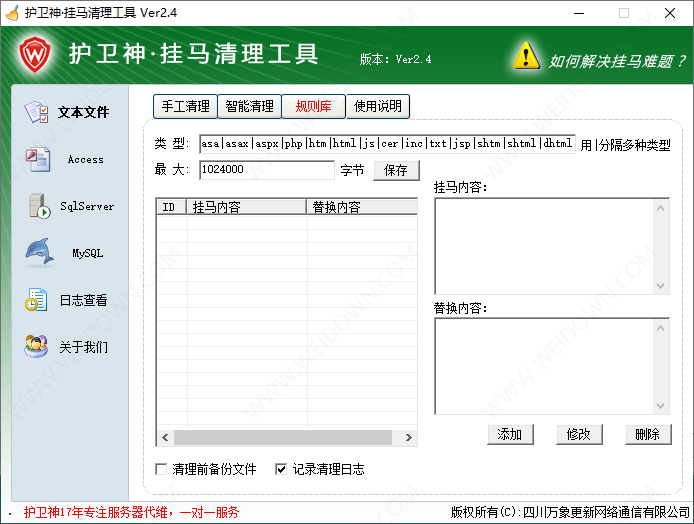Open the 文本文件 section

(83, 112)
